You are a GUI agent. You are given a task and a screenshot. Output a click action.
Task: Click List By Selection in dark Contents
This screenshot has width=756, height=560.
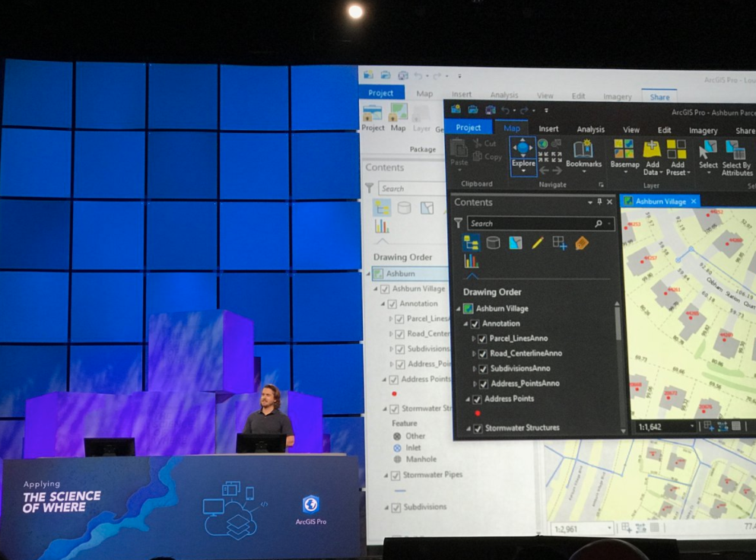tap(516, 243)
